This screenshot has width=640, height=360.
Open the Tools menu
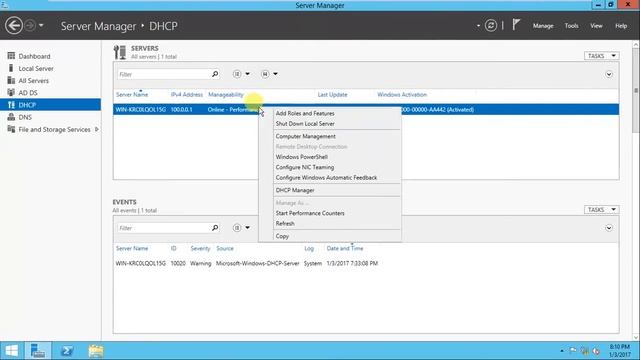(x=571, y=26)
